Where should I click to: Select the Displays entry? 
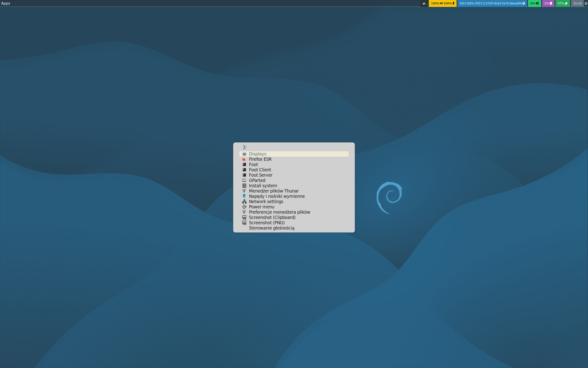[x=294, y=154]
